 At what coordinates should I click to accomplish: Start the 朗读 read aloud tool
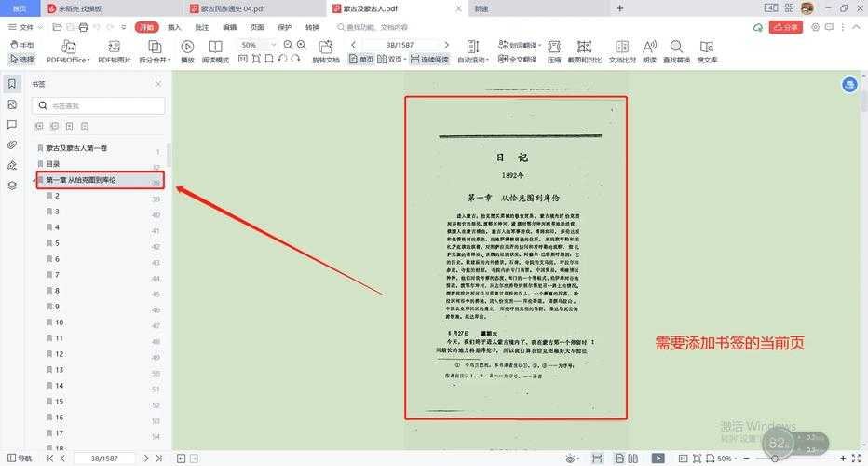coord(649,52)
